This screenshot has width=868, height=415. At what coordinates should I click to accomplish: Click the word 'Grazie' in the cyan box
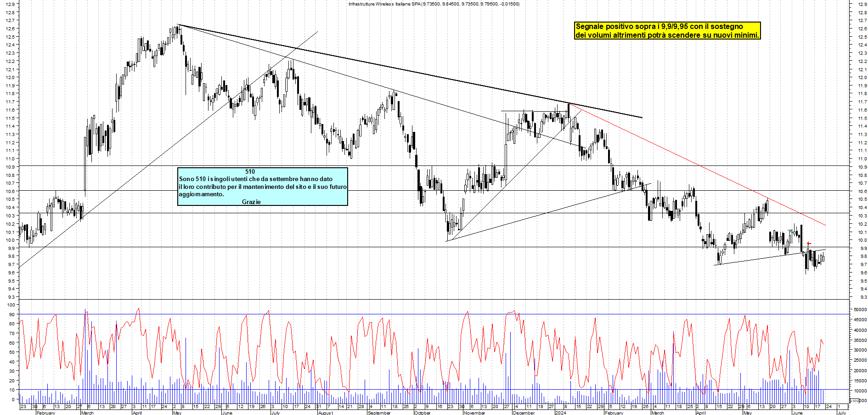(251, 202)
